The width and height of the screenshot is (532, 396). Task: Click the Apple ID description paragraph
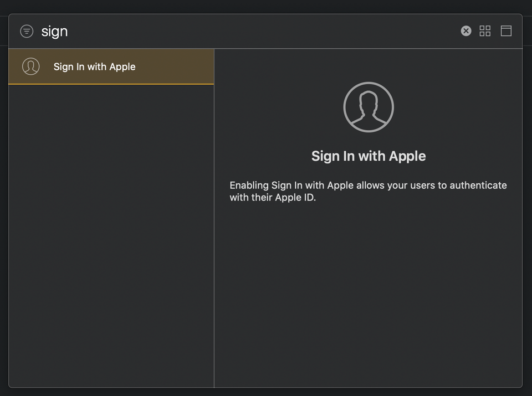coord(368,191)
